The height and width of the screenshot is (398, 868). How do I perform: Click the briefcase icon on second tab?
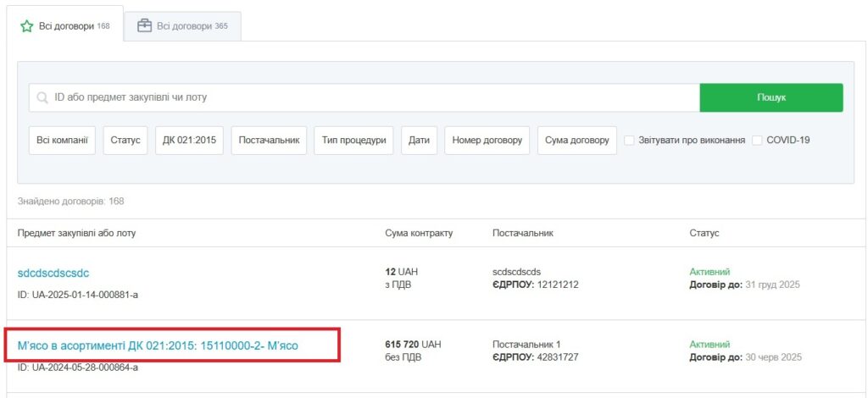(144, 26)
